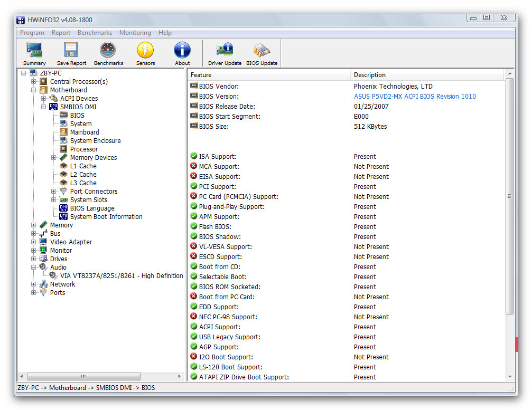Click the red X beside MCA Support
This screenshot has height=410, width=532.
point(194,166)
